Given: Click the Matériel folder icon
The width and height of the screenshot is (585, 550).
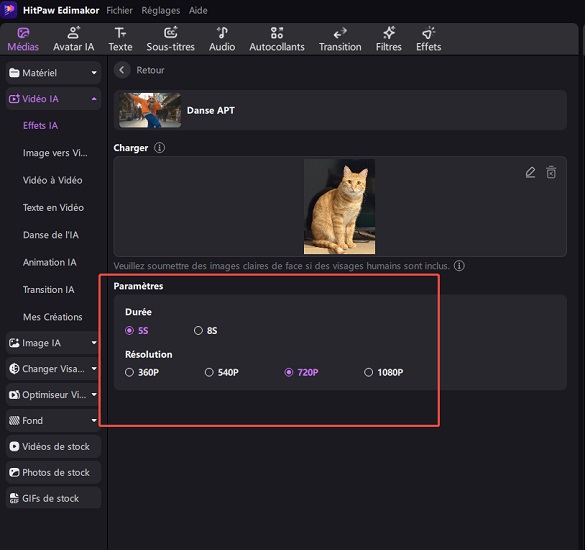Looking at the screenshot, I should [x=14, y=73].
